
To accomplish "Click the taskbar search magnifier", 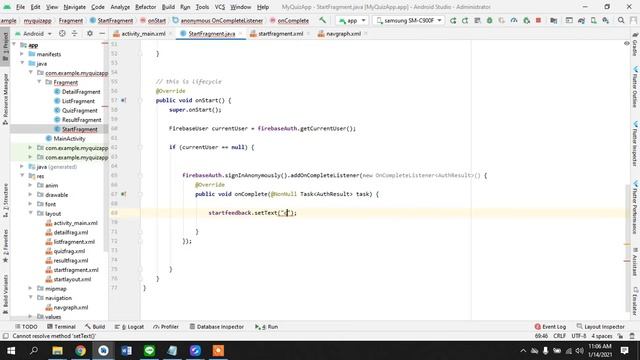I will [34, 350].
